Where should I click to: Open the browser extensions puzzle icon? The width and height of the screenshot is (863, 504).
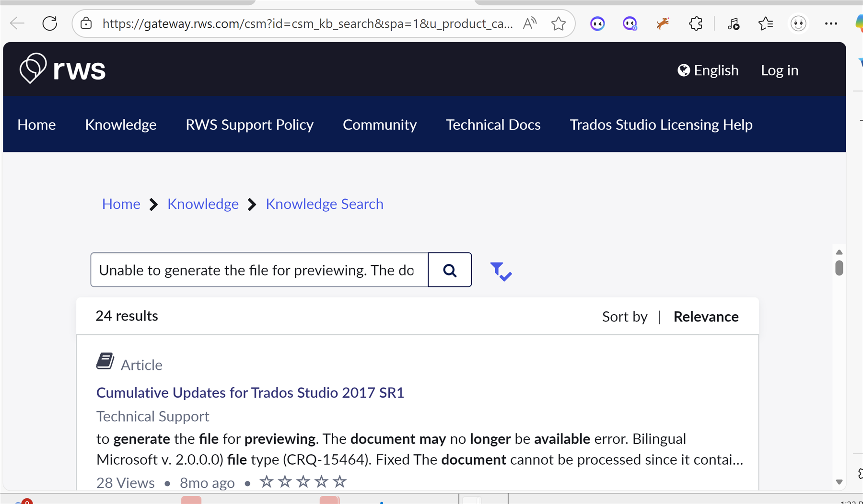coord(696,23)
